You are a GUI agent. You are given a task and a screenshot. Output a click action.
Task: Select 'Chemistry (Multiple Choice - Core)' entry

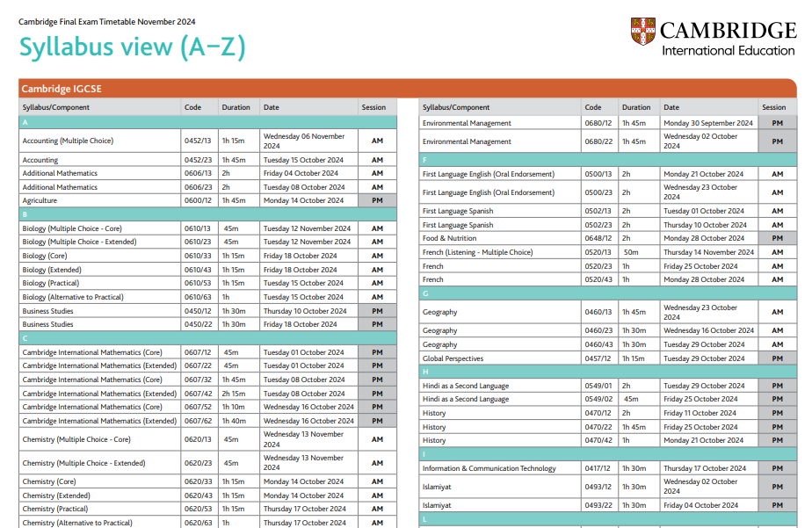click(x=76, y=439)
